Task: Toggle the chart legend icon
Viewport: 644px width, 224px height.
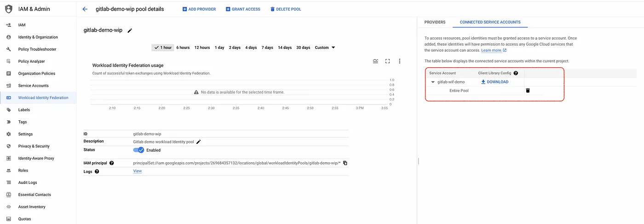Action: [375, 61]
